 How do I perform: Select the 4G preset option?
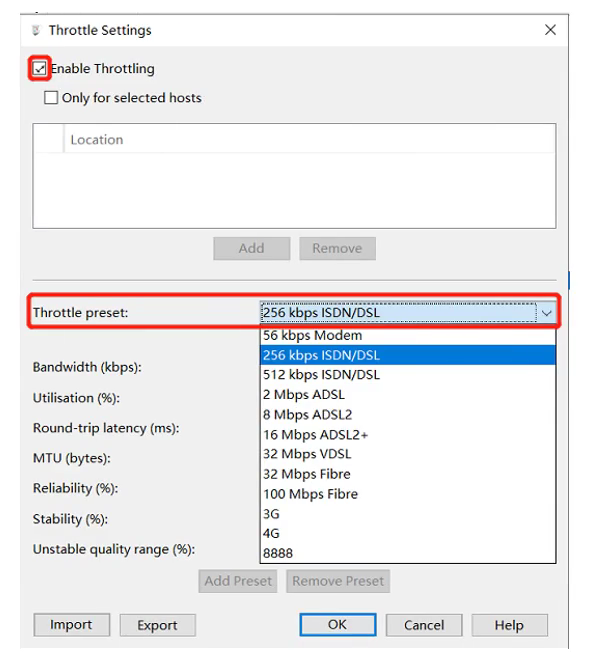[x=408, y=534]
